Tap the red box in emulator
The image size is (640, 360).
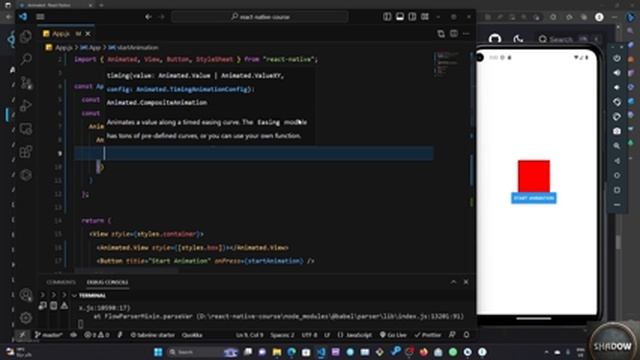coord(534,176)
